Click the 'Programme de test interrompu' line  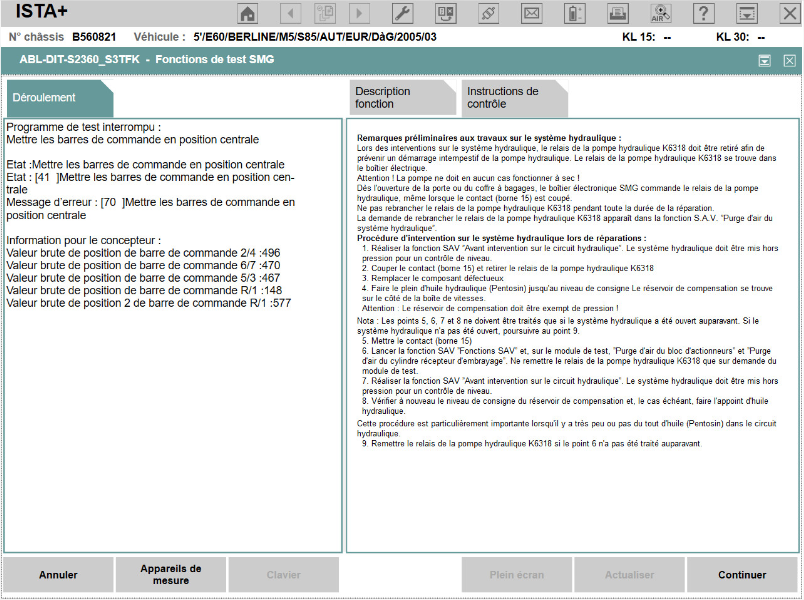tap(84, 127)
